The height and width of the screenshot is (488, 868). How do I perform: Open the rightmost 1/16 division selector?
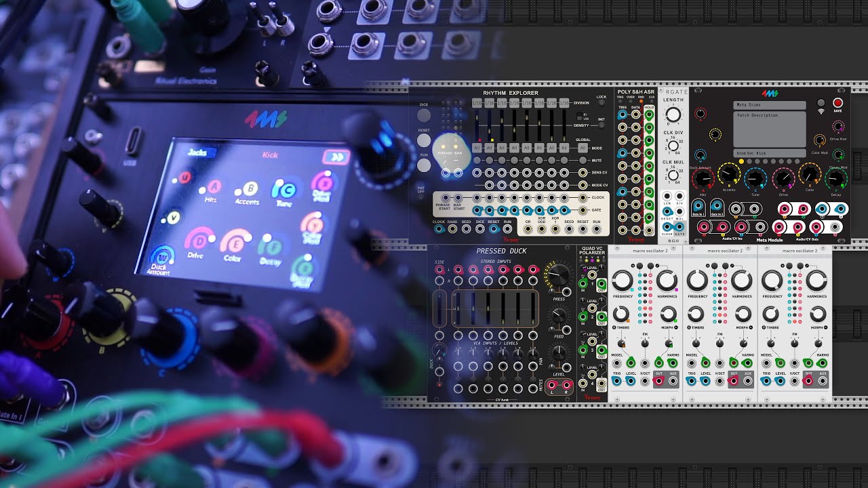[564, 103]
